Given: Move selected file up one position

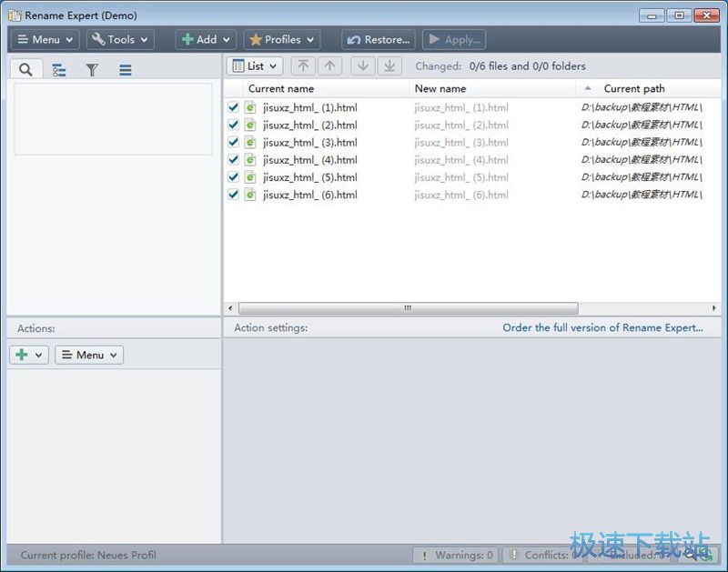Looking at the screenshot, I should click(329, 66).
